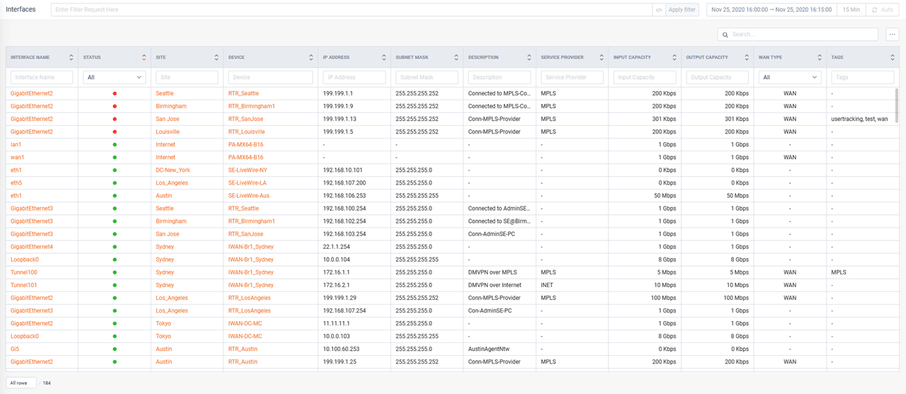Open the Tunnel100 interface link
Image resolution: width=906 pixels, height=394 pixels.
click(24, 272)
